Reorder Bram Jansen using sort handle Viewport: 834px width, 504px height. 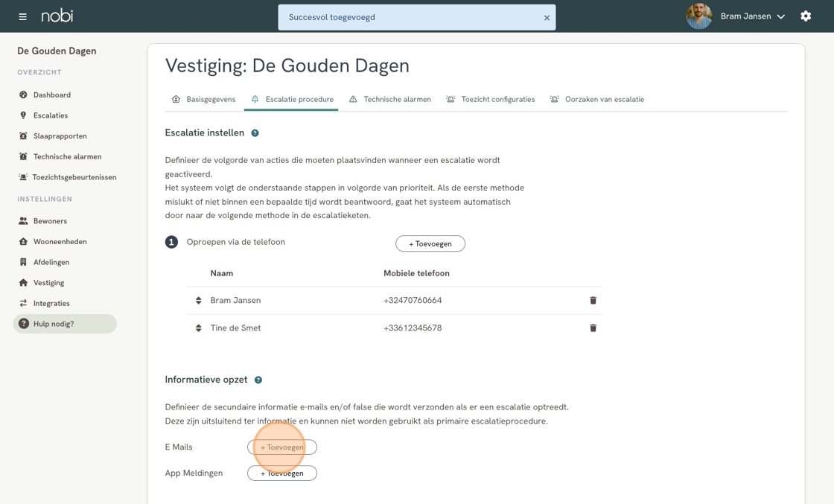199,301
